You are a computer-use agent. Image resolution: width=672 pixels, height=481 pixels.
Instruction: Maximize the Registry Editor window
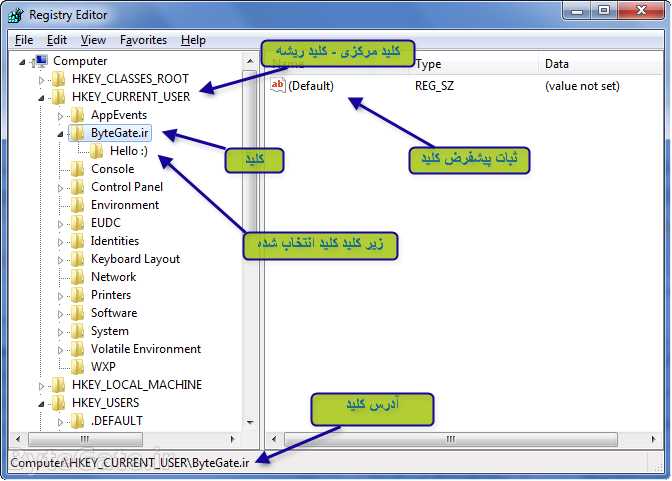(x=604, y=10)
